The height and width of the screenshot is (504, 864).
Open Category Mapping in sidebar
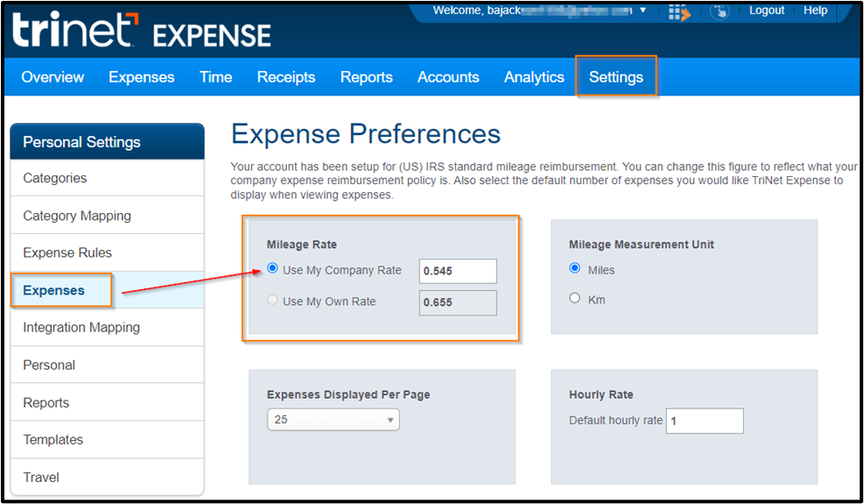[107, 216]
